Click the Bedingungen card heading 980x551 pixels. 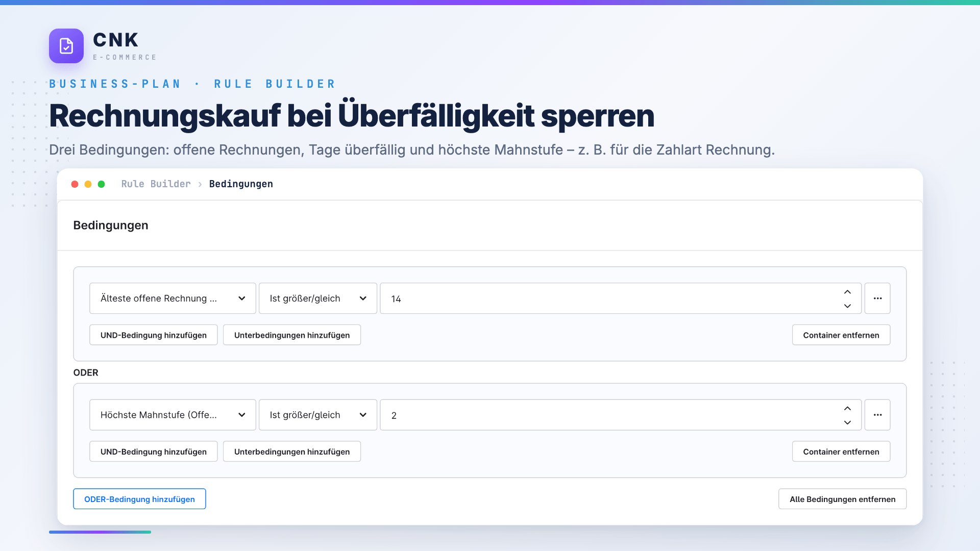111,226
